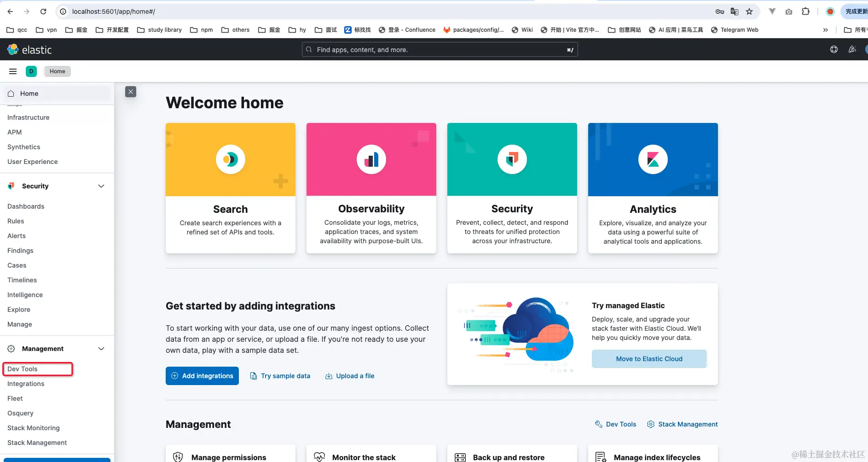This screenshot has height=462, width=868.
Task: Open Dev Tools in the sidebar
Action: point(23,369)
